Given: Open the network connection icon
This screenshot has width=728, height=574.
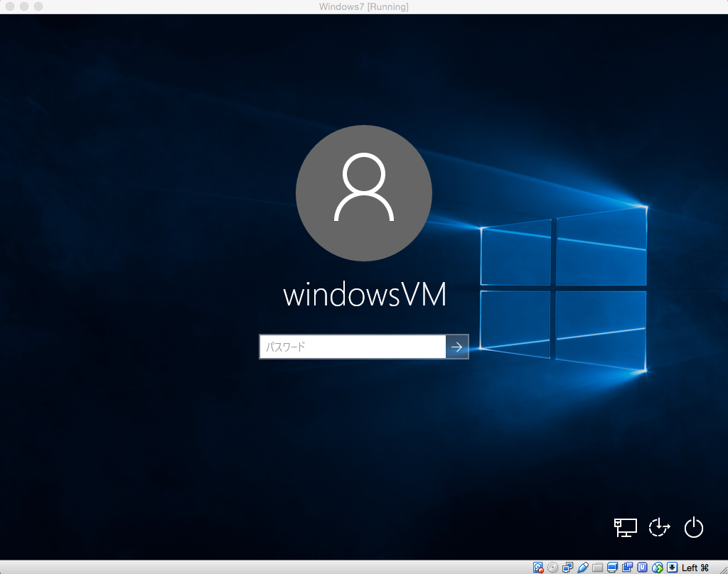Looking at the screenshot, I should pos(626,528).
